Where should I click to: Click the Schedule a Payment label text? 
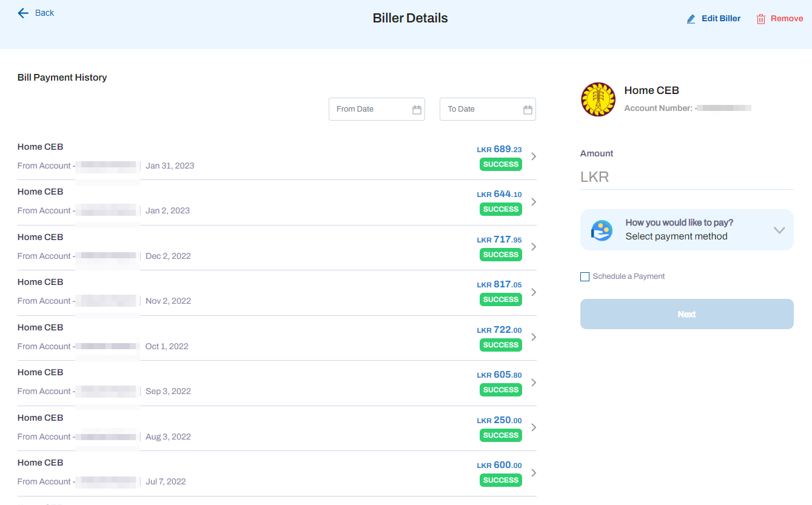[x=629, y=276]
